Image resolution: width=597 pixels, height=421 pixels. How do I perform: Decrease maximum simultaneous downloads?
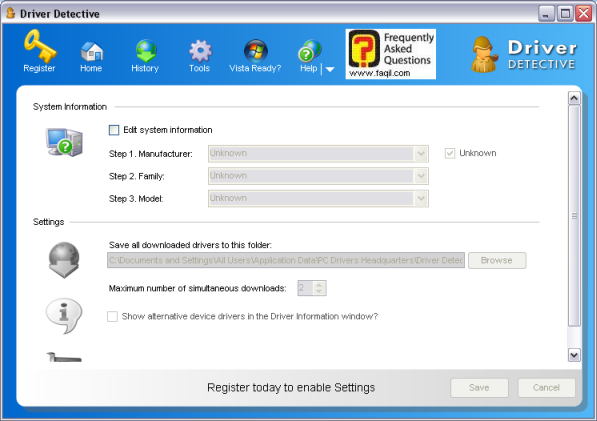(319, 292)
